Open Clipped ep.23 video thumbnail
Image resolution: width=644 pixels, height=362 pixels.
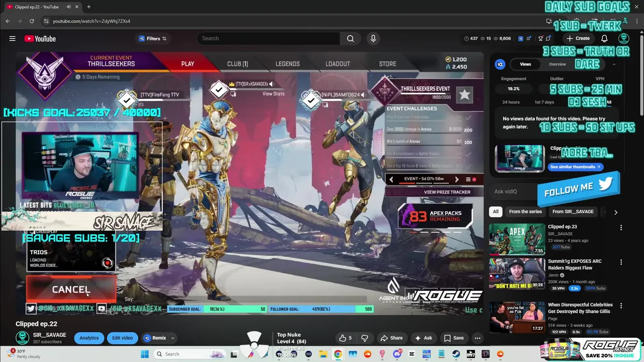click(517, 239)
